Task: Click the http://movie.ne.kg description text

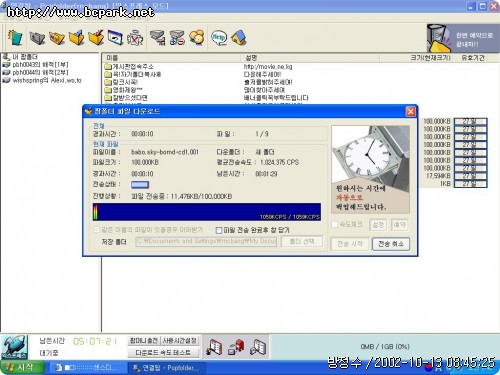Action: tap(268, 67)
